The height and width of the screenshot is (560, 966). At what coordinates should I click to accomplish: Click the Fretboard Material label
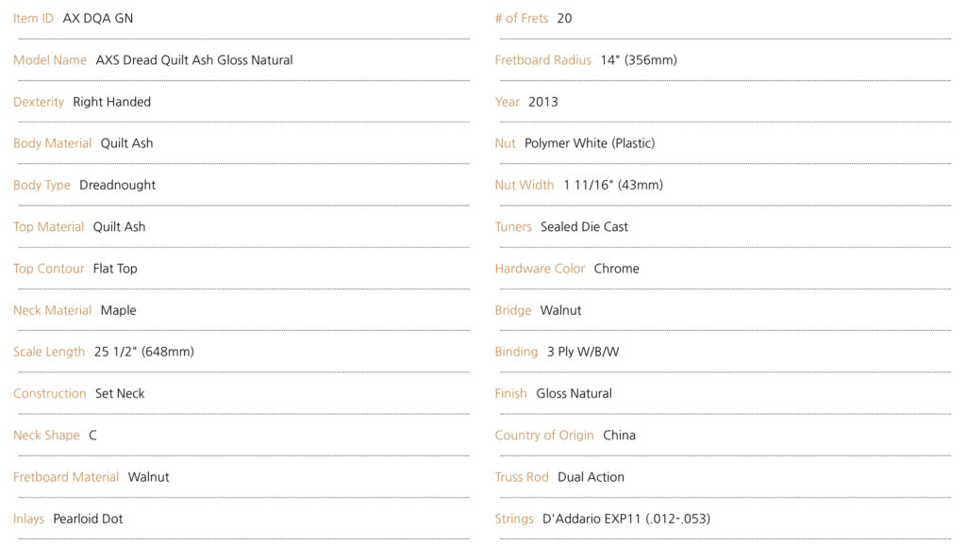[66, 477]
